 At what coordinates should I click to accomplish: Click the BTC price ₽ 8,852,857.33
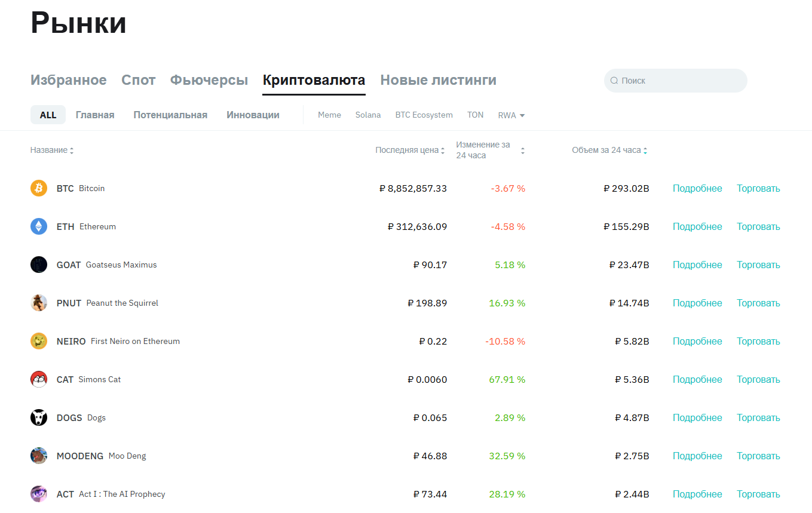(x=413, y=188)
